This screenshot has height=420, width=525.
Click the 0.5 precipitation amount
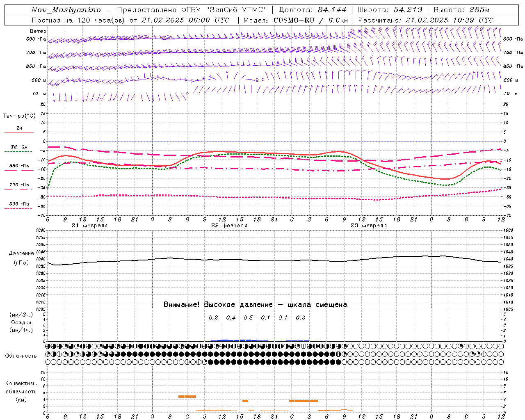pyautogui.click(x=248, y=318)
